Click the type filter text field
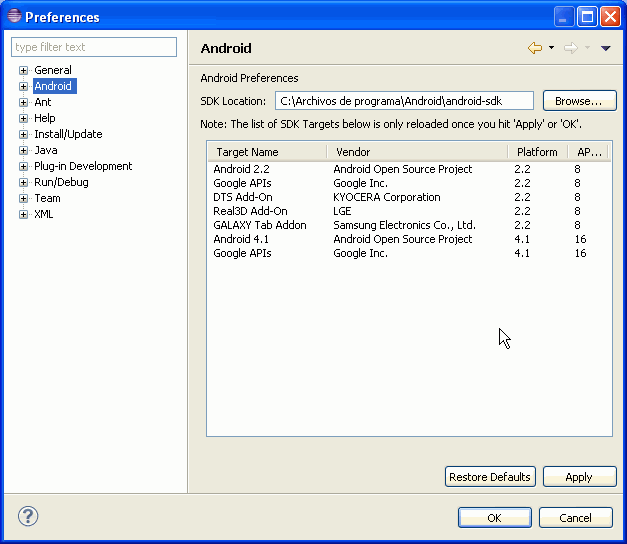Viewport: 627px width, 544px height. tap(94, 47)
